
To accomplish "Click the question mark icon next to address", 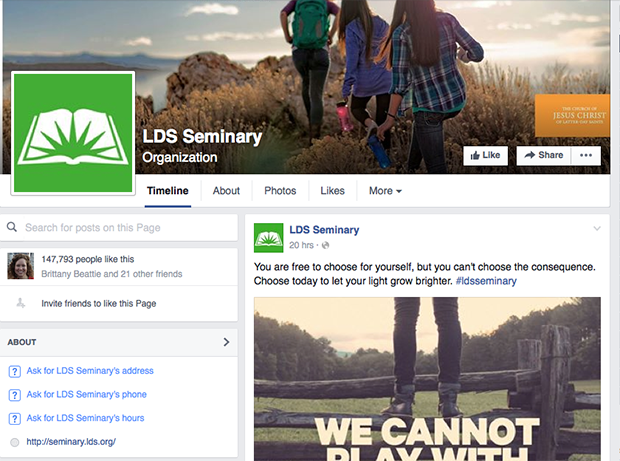I will tap(15, 371).
